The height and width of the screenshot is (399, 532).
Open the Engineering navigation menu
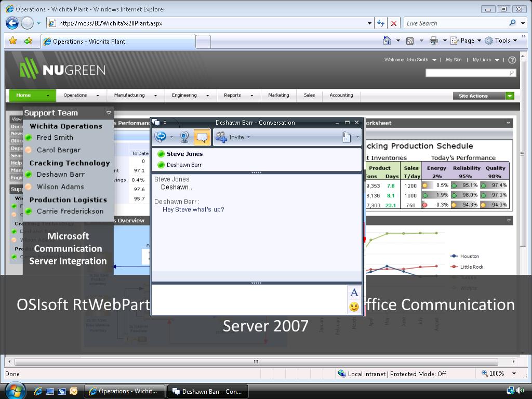(x=190, y=96)
